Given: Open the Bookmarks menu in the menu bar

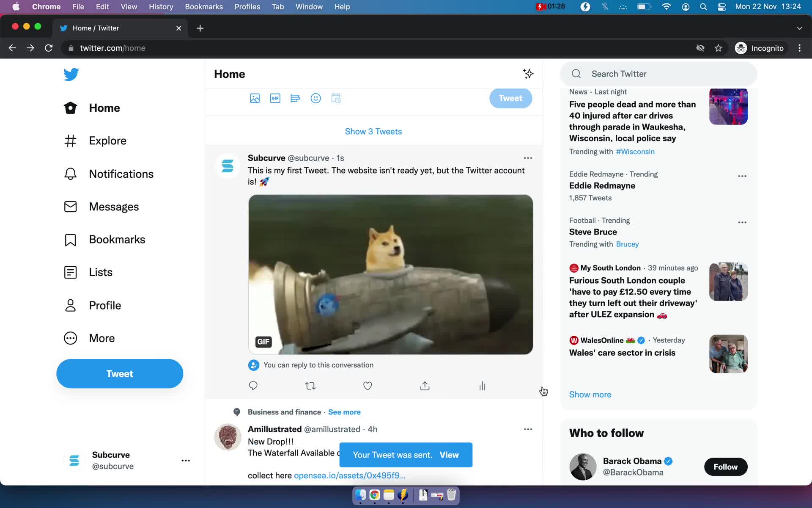Looking at the screenshot, I should 204,7.
